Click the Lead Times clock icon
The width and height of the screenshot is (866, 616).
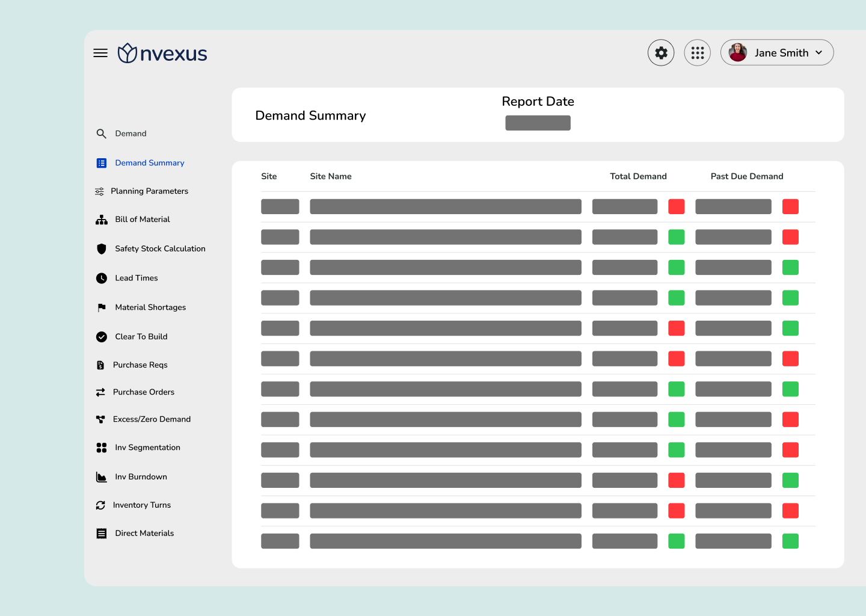click(x=102, y=278)
